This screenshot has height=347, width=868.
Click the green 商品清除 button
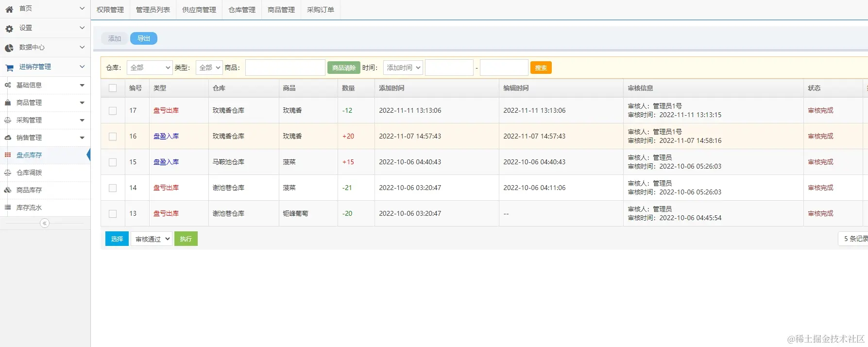tap(344, 68)
